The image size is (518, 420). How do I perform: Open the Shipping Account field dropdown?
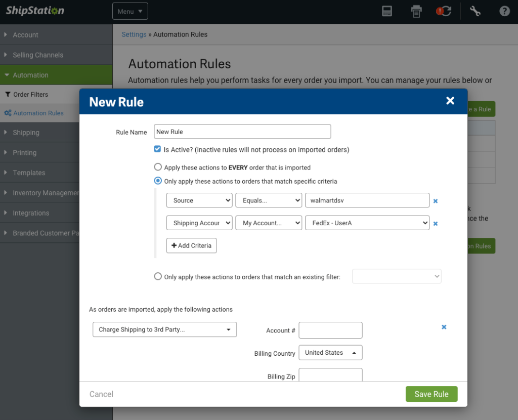coord(199,223)
